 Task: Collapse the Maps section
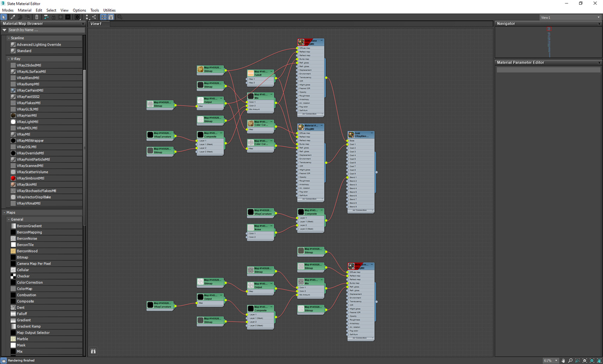click(5, 212)
